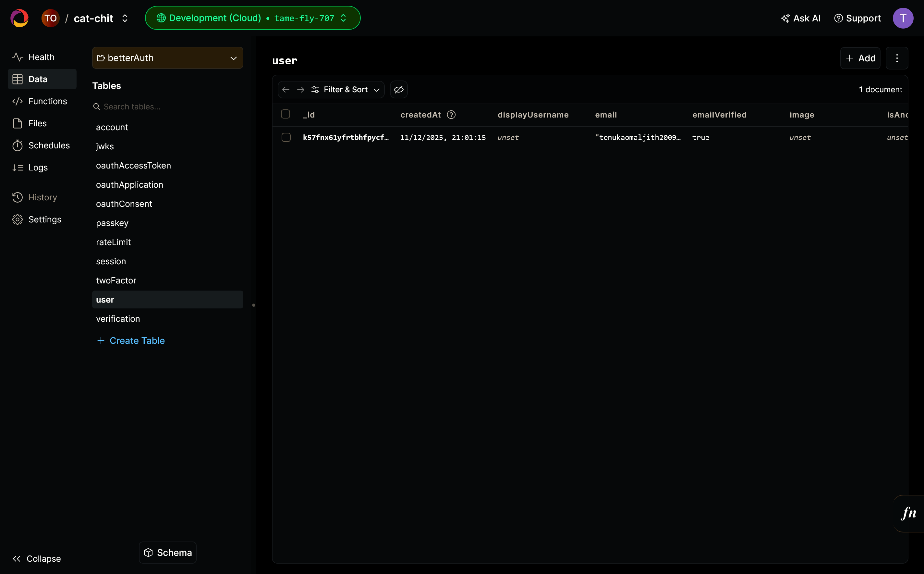
Task: Click the three-dot overflow menu button
Action: (897, 58)
